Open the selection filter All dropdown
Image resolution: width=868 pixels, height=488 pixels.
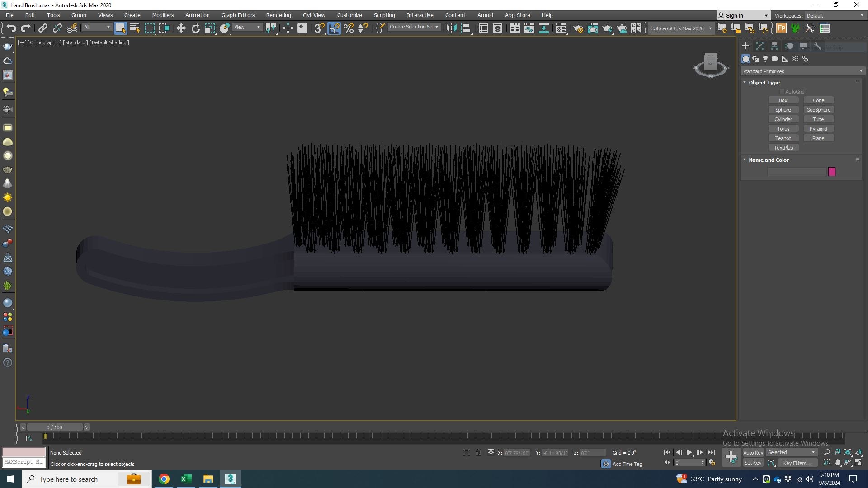click(x=97, y=28)
